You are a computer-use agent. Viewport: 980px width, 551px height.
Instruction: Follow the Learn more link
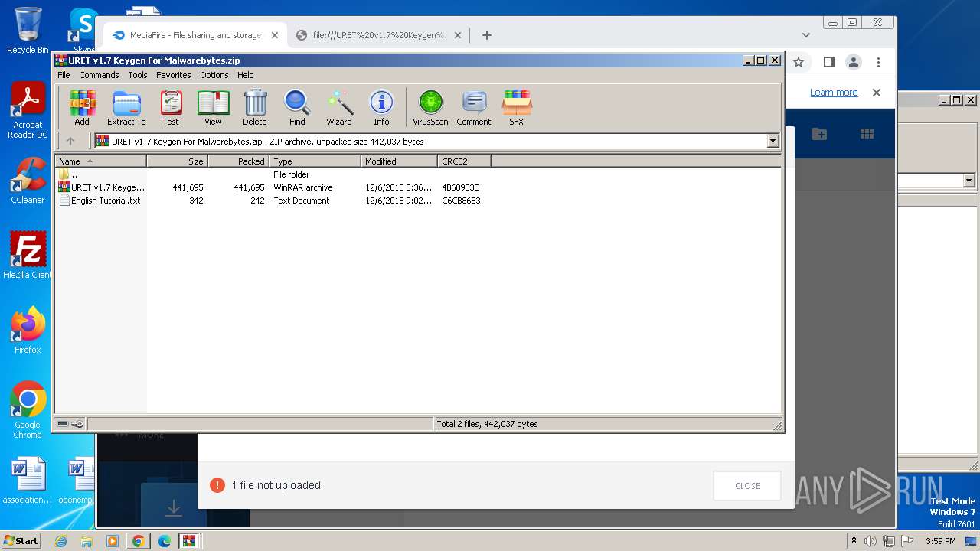pyautogui.click(x=834, y=93)
